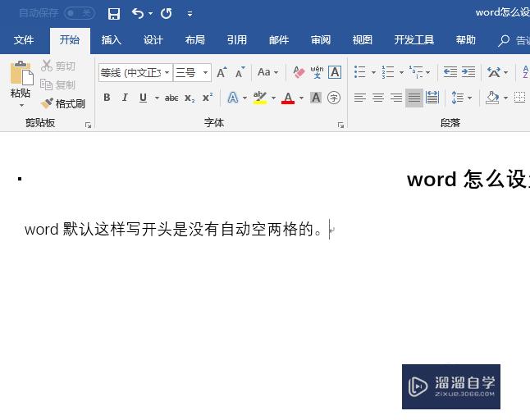Align text left

359,98
